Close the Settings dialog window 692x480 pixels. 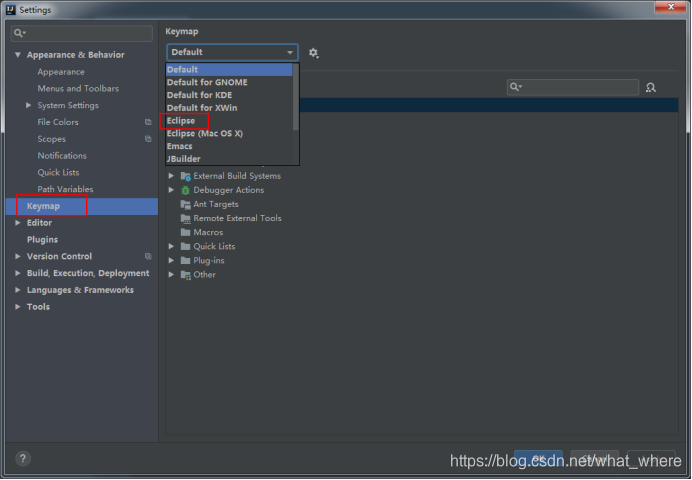670,7
